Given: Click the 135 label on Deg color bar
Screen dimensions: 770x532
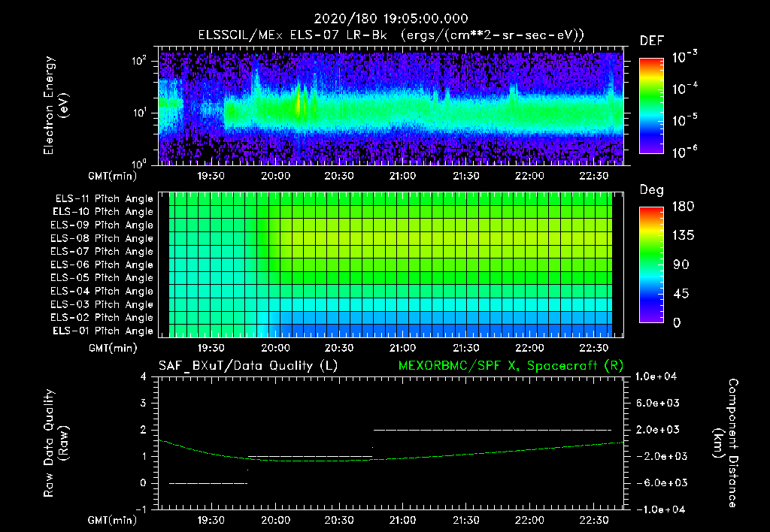Looking at the screenshot, I should (683, 236).
